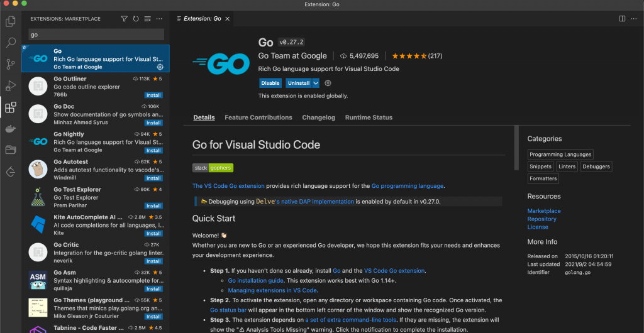Open Run and Debug view
Viewport: 644px width, 333px height.
(x=10, y=85)
